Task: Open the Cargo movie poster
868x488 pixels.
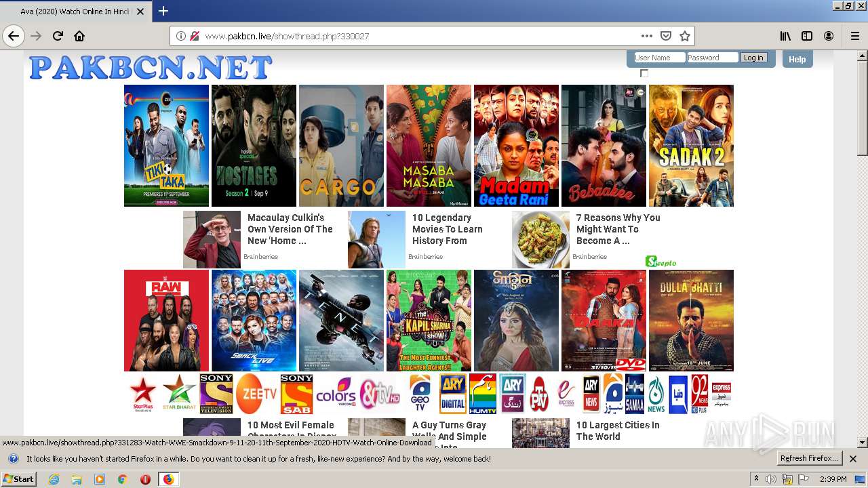Action: click(x=341, y=146)
